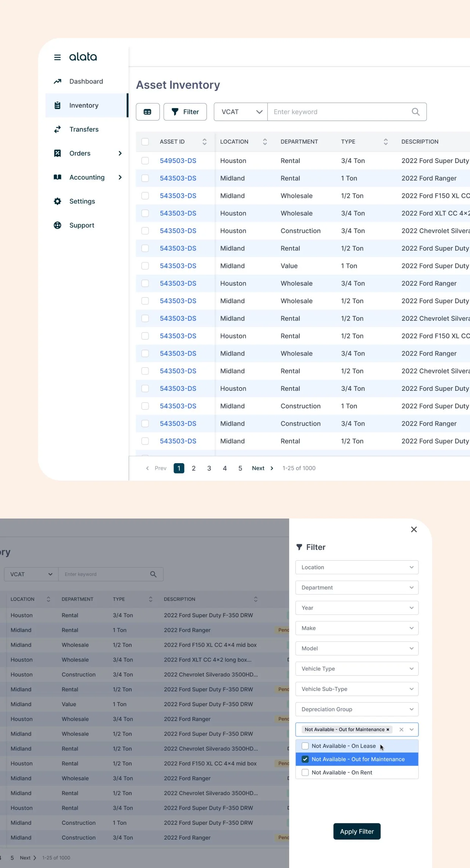Screen dimensions: 470x868
Task: Go to page 5 in pagination
Action: pos(240,468)
